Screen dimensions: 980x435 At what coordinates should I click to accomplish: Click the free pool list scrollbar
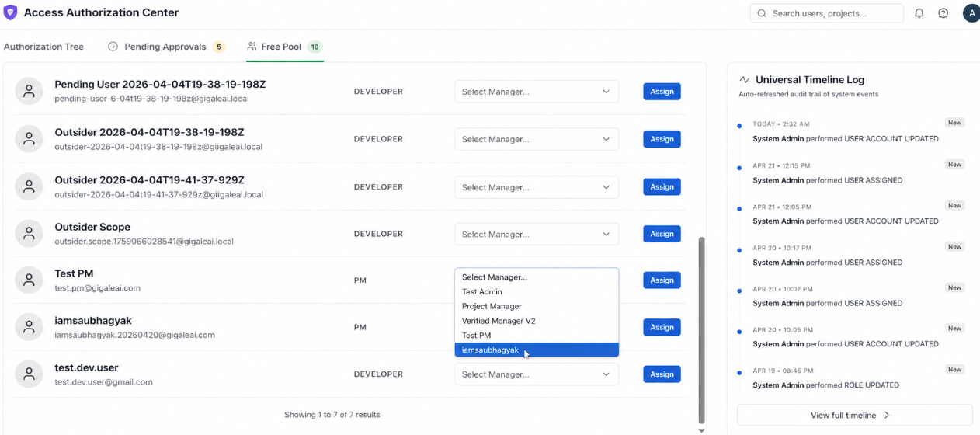tap(702, 329)
